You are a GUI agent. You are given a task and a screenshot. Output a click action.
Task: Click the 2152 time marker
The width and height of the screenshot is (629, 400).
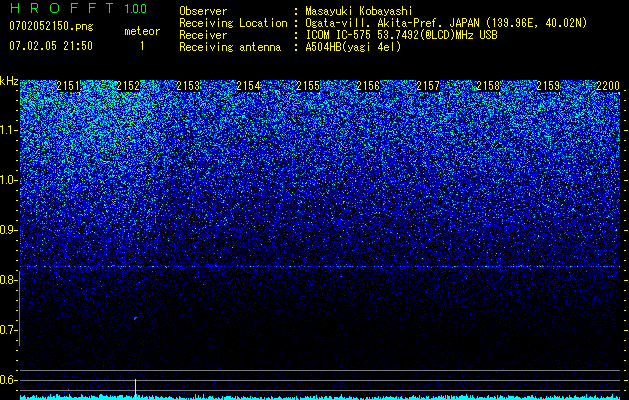pyautogui.click(x=128, y=86)
